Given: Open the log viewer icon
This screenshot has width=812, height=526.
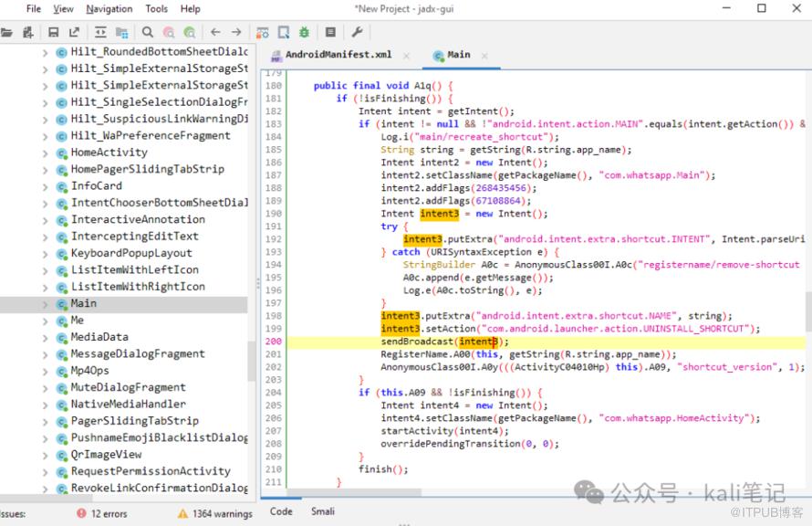Looking at the screenshot, I should 330,32.
